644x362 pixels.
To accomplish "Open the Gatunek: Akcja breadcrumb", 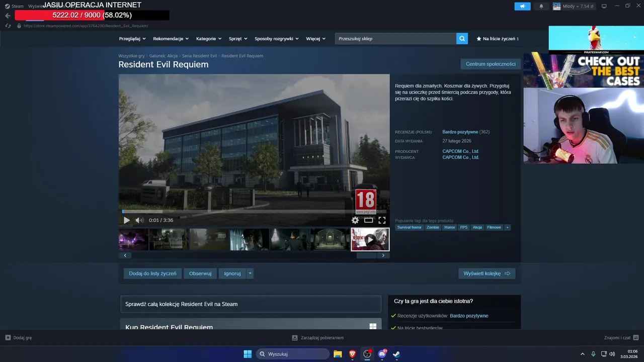I will tap(164, 56).
